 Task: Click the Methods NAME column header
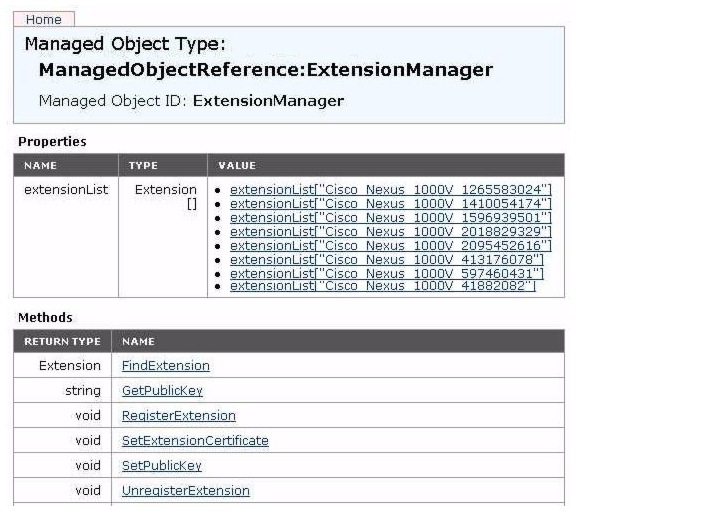click(338, 341)
